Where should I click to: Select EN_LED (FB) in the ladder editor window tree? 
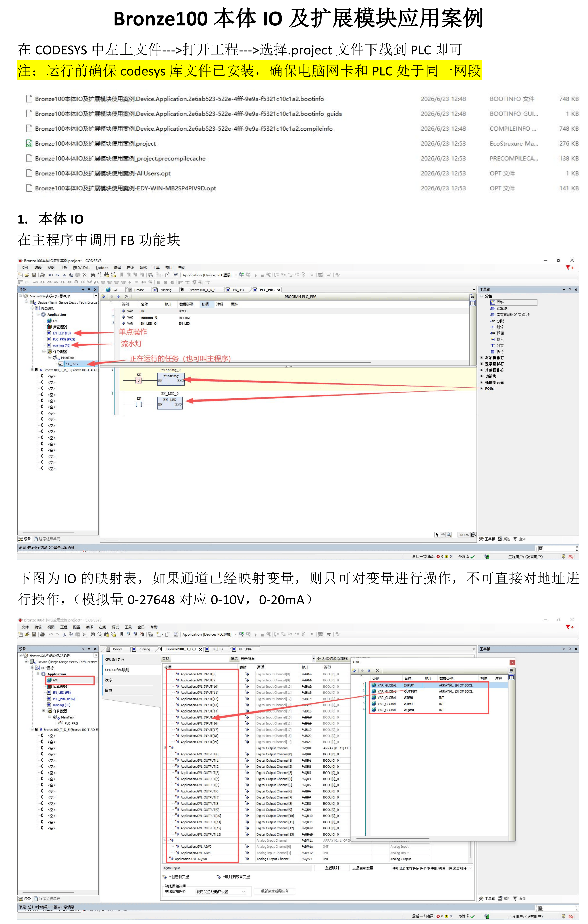click(59, 333)
